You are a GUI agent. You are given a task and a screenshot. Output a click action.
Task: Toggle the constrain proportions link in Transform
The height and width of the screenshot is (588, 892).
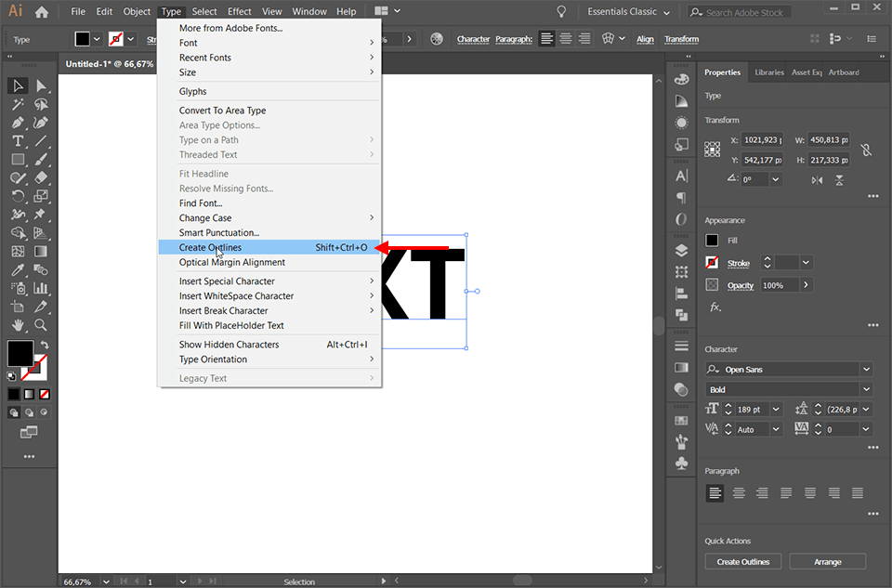click(x=866, y=150)
